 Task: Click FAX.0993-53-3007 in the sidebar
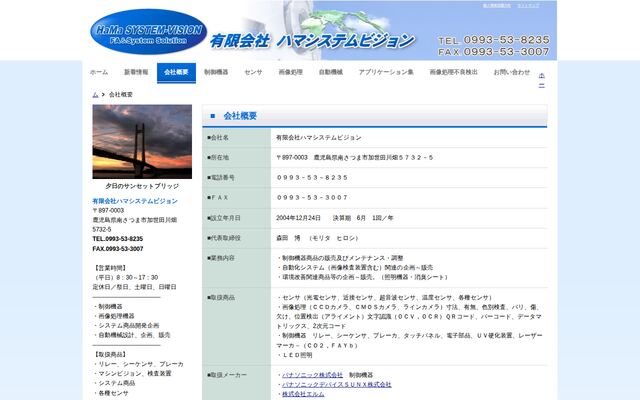point(118,249)
